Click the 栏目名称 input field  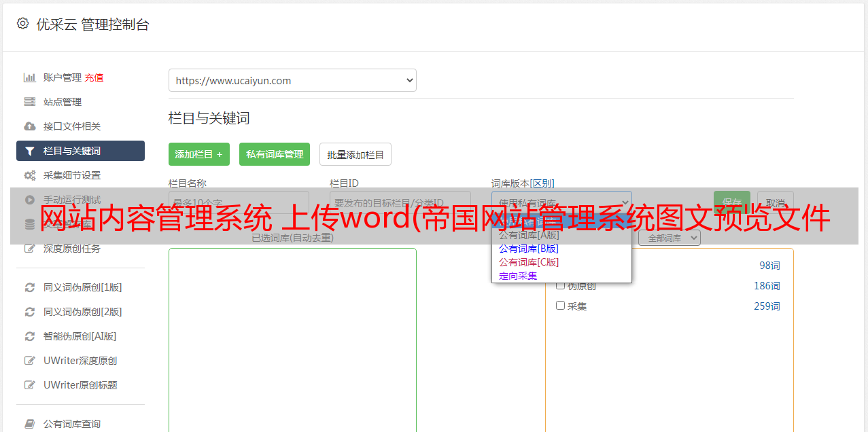point(239,202)
